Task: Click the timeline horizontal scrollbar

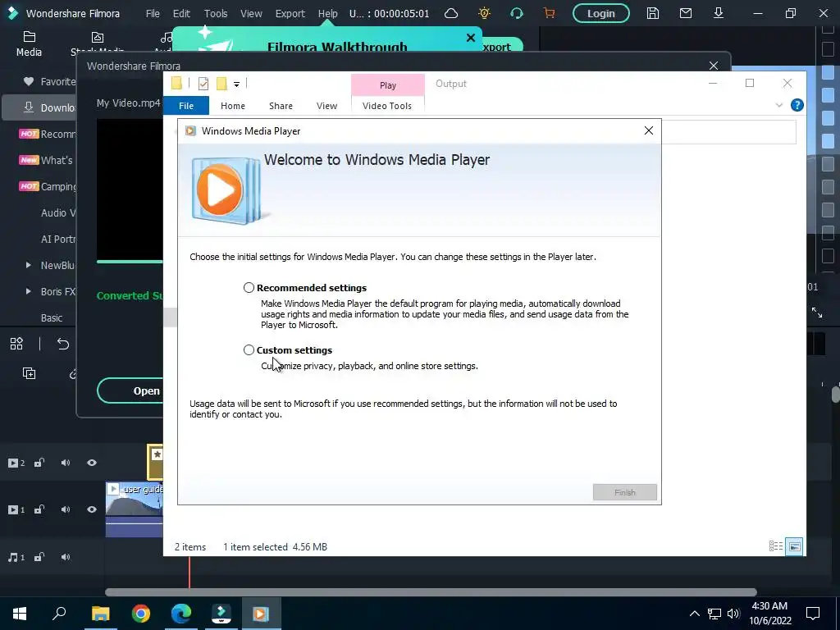Action: click(431, 592)
